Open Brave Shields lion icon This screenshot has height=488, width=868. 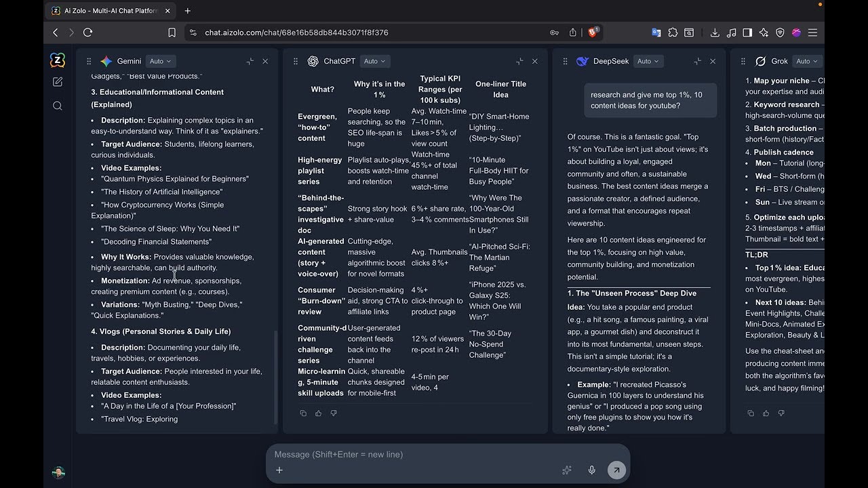(594, 32)
